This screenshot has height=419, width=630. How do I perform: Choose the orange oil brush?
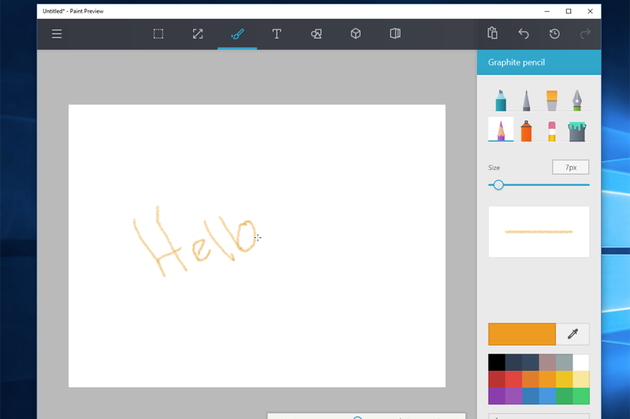[552, 100]
